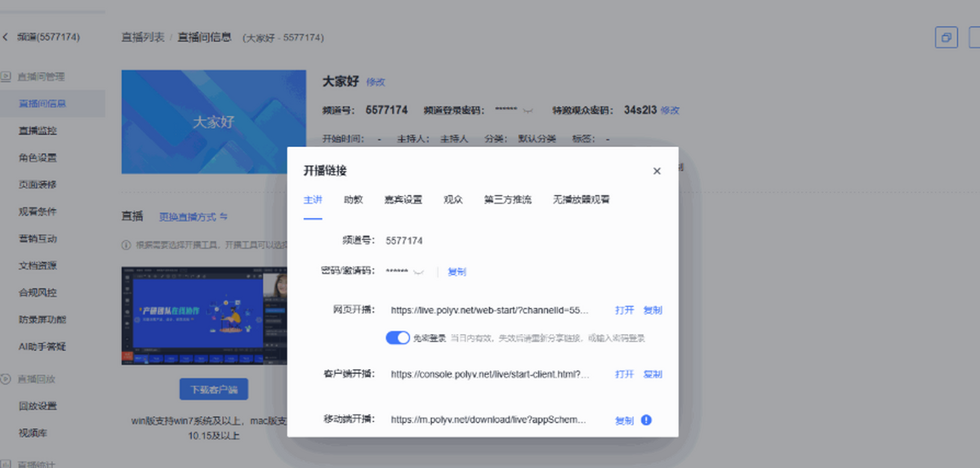Screen dimensions: 980x468
Task: Select the 观众 tab
Action: click(x=453, y=199)
